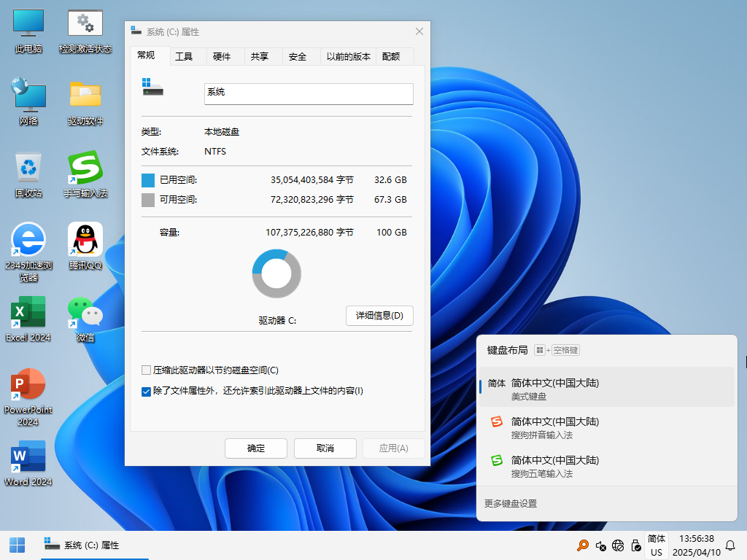Click the 应用(A) button

393,448
